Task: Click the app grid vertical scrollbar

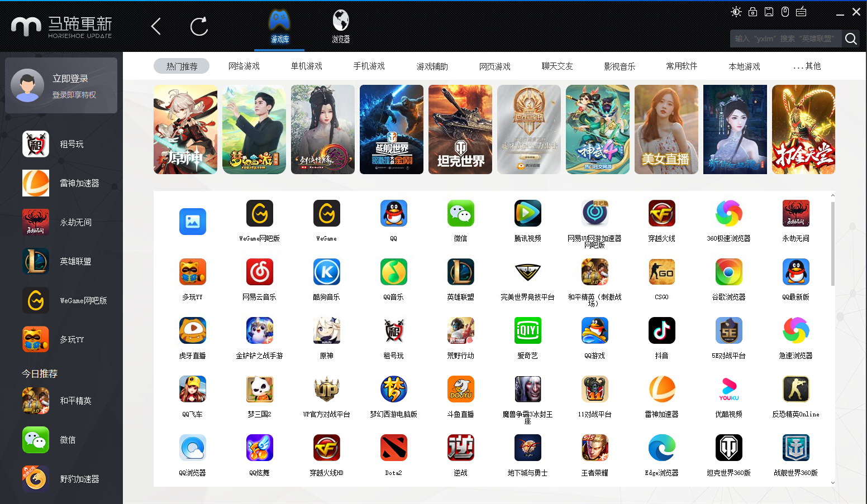Action: pyautogui.click(x=832, y=243)
